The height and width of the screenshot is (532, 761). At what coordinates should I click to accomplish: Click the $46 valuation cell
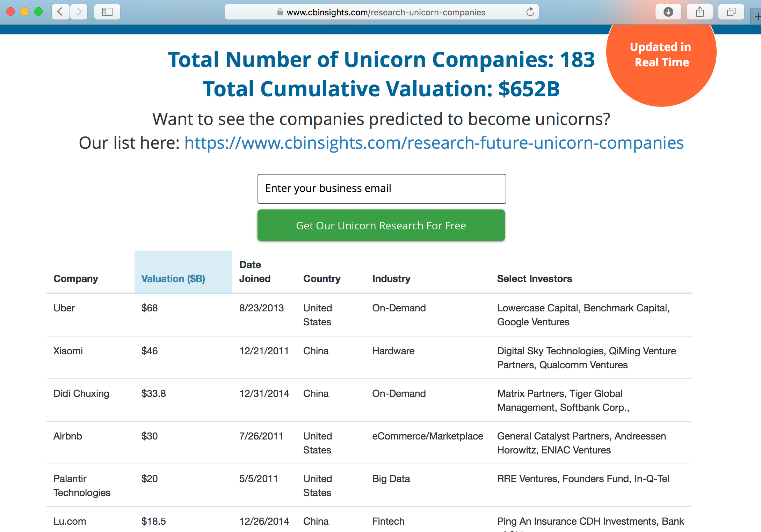[x=150, y=351]
